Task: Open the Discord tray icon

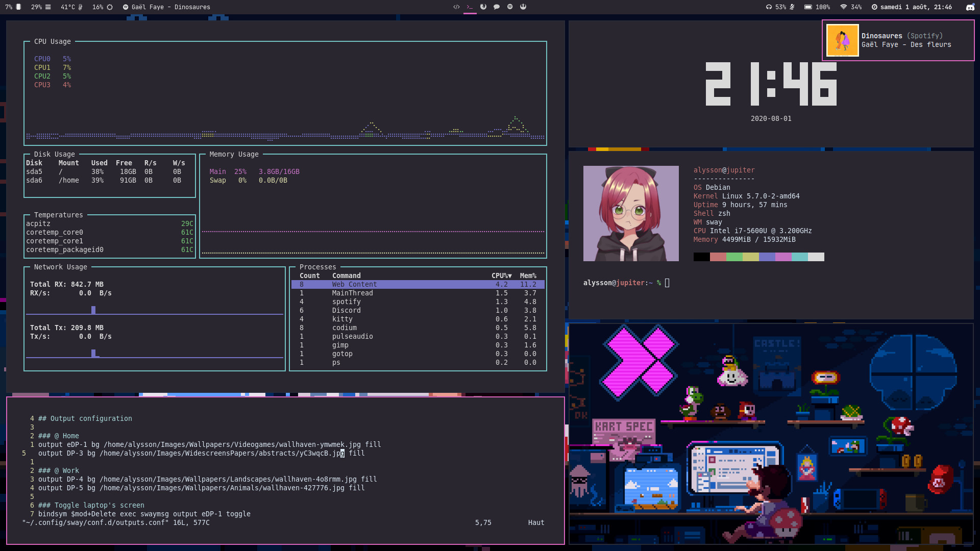Action: (970, 7)
